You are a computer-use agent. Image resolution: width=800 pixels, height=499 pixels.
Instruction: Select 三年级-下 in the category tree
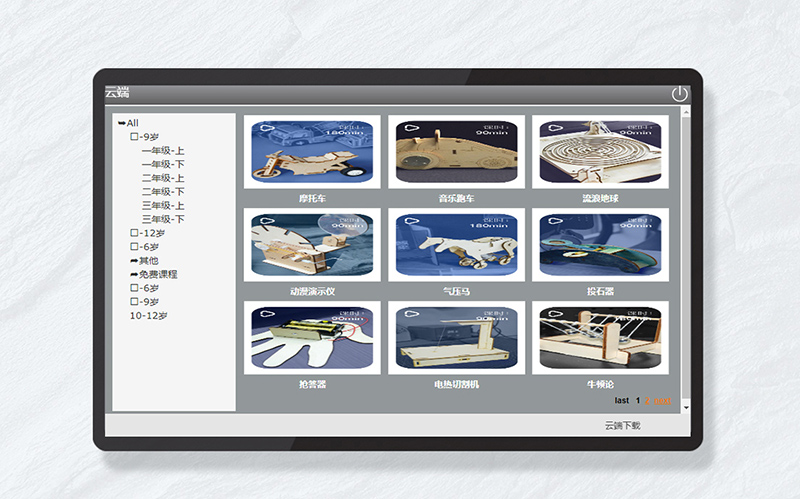coord(163,219)
